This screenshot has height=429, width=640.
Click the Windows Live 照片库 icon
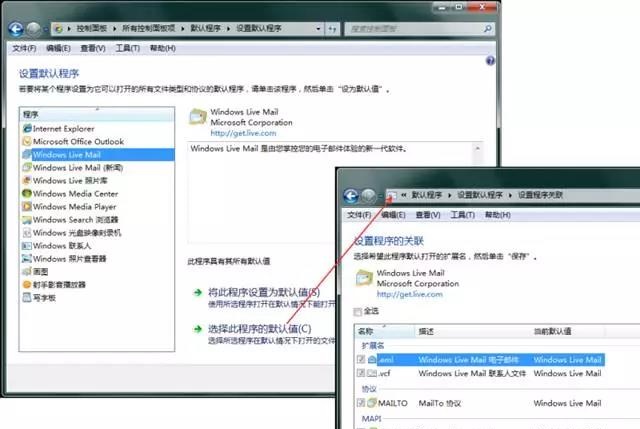pyautogui.click(x=27, y=180)
